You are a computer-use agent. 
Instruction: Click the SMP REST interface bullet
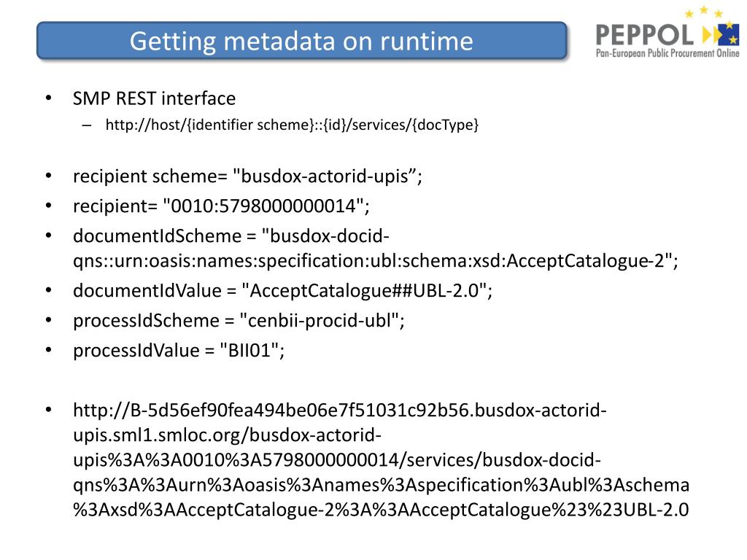point(154,98)
